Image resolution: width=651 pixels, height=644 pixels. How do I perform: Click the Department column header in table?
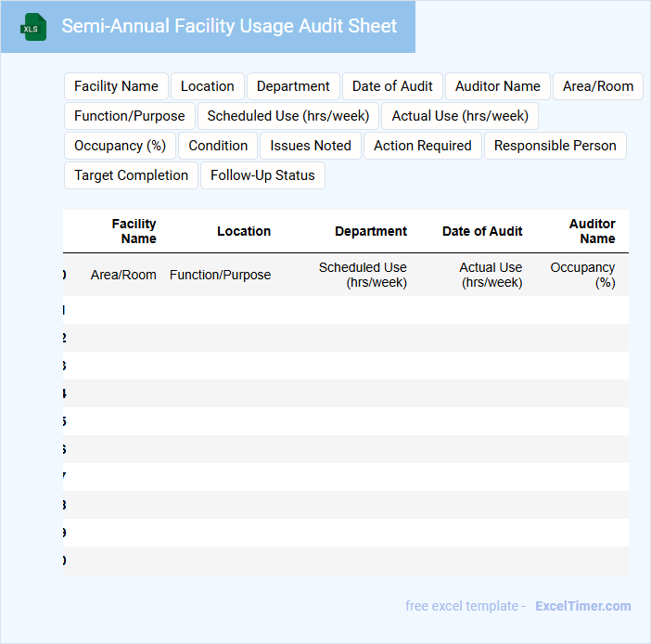(371, 231)
